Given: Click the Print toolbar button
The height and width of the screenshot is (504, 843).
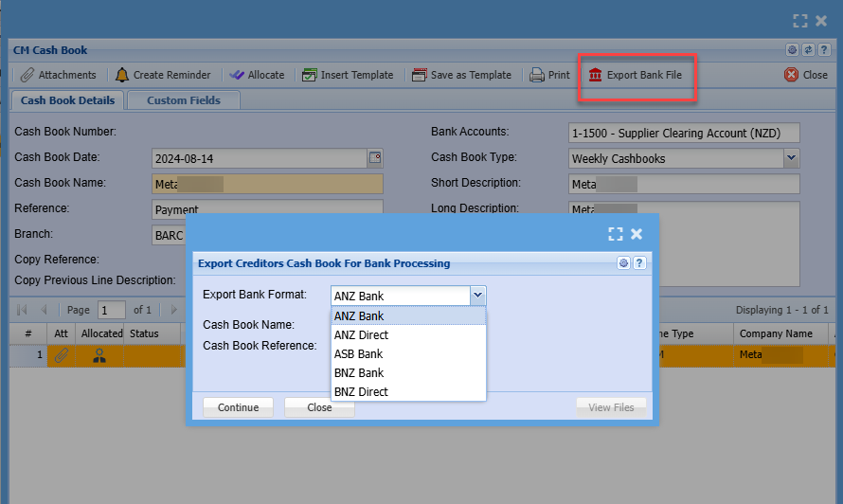Looking at the screenshot, I should (549, 75).
